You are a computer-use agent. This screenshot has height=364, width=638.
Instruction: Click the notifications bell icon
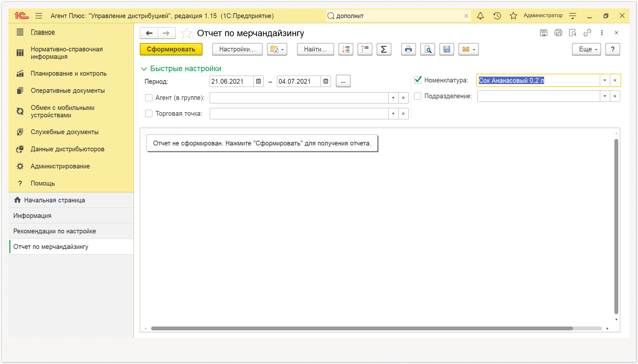480,16
